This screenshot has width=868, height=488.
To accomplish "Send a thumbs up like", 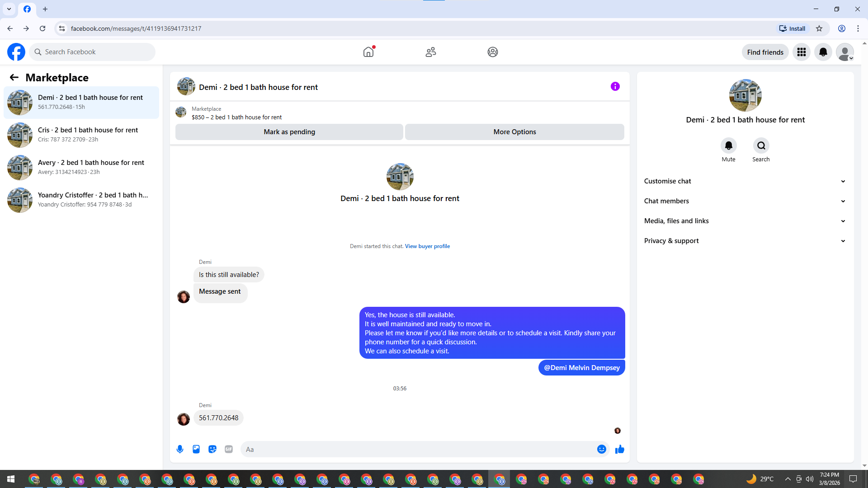I will pyautogui.click(x=620, y=449).
